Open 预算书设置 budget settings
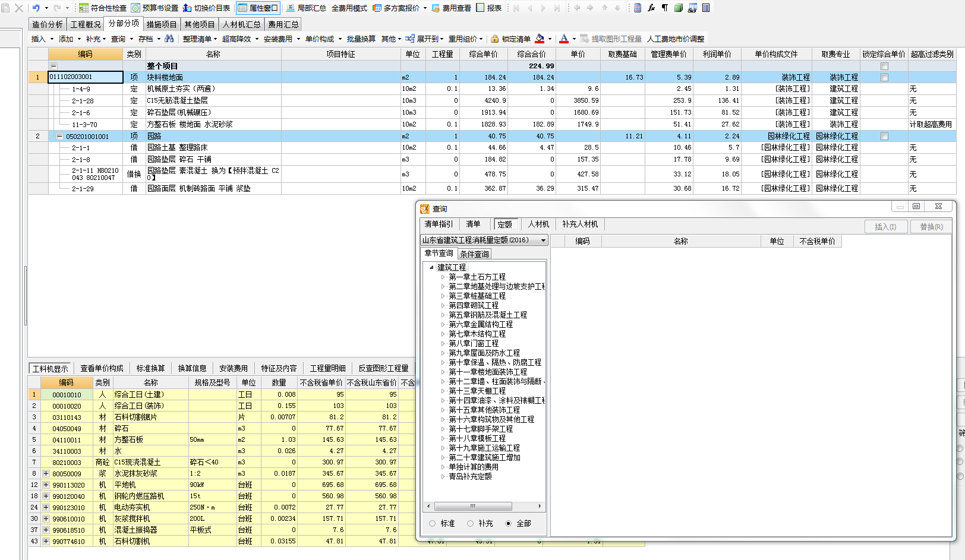The image size is (965, 560). point(154,8)
